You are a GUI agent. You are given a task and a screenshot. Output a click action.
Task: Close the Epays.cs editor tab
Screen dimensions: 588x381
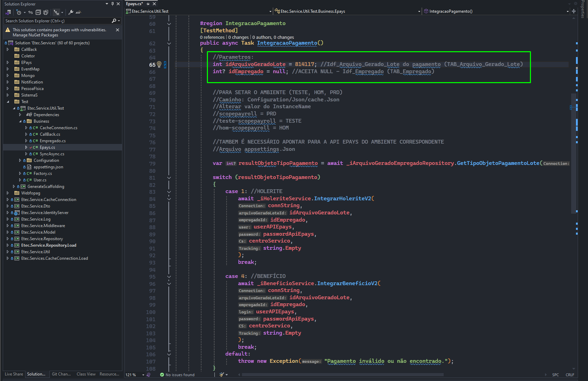click(x=154, y=4)
